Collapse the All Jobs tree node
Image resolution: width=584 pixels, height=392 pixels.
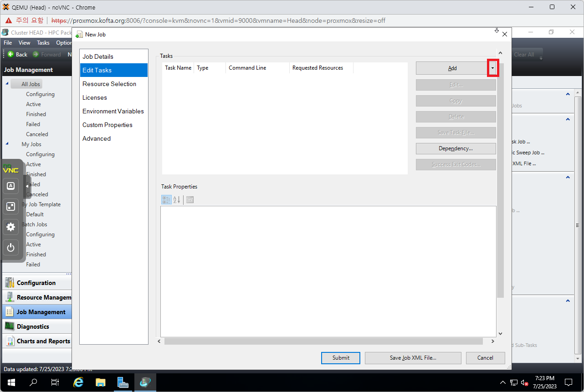pyautogui.click(x=7, y=84)
